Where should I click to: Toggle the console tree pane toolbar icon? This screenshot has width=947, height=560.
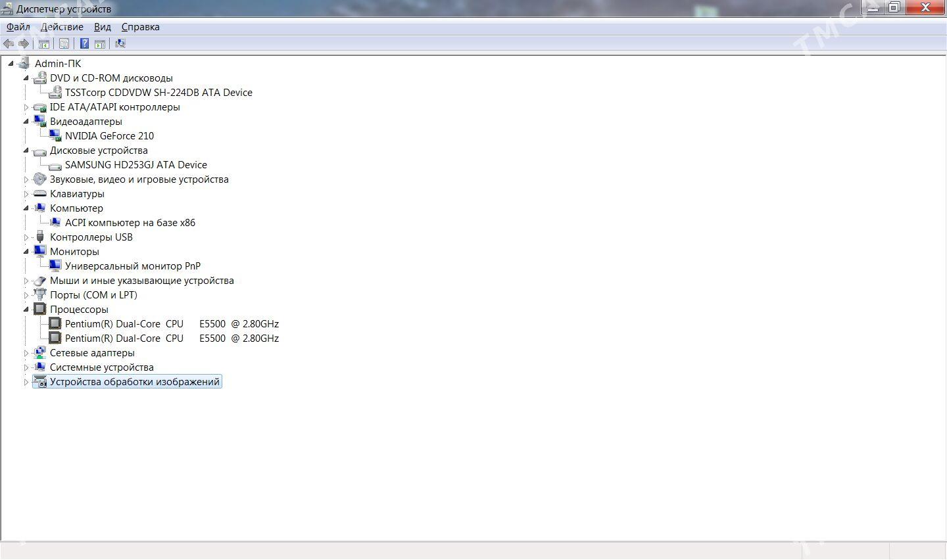click(x=44, y=43)
